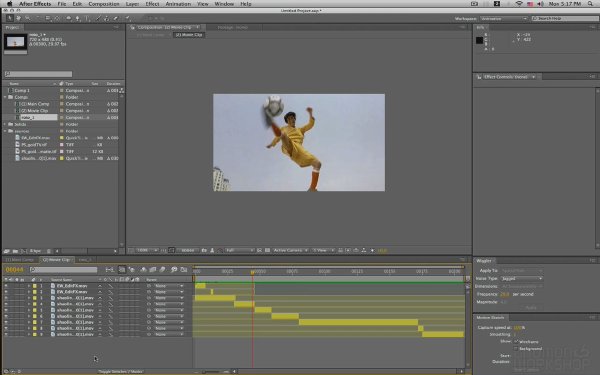Click the black color swatch in Info panel
Screen dimensions: 600x375
[479, 40]
